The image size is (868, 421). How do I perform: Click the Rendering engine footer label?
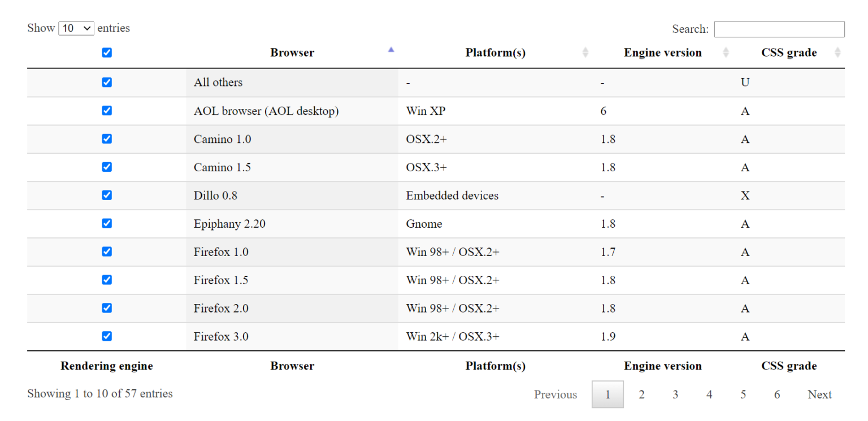point(107,366)
